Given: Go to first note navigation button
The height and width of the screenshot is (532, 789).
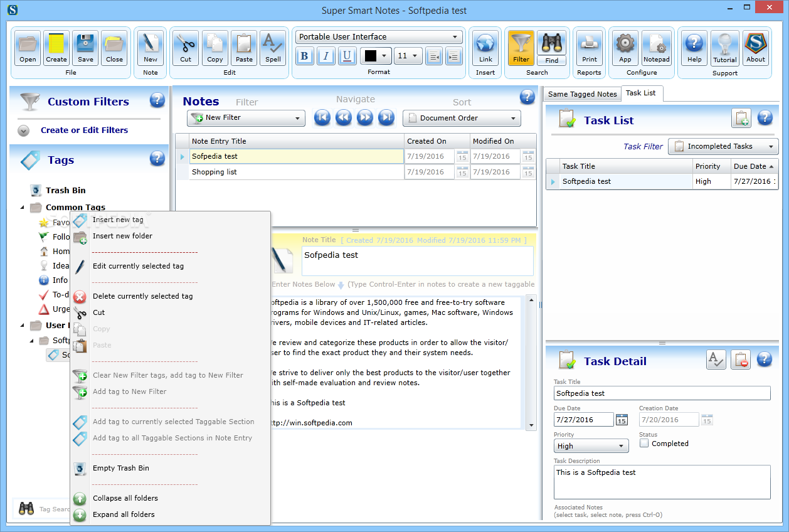Looking at the screenshot, I should (x=322, y=117).
